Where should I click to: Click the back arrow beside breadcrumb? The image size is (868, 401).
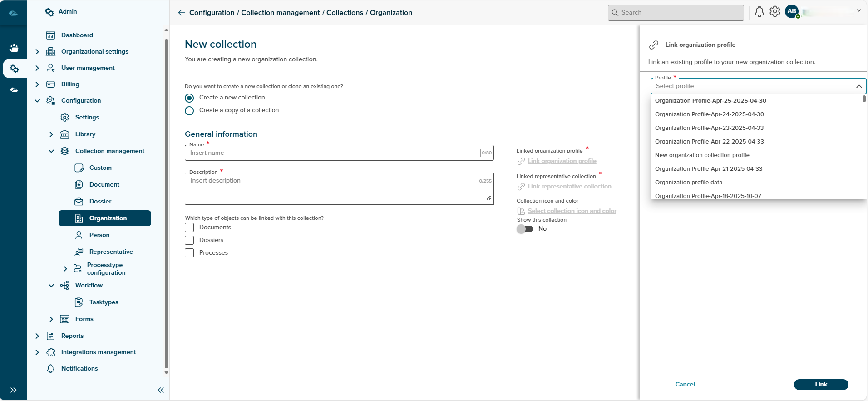click(x=182, y=13)
